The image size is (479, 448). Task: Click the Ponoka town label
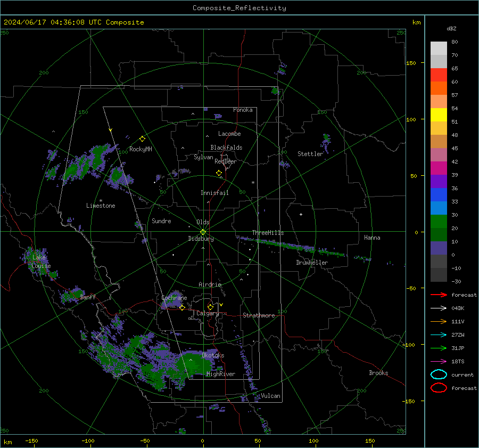coord(243,110)
